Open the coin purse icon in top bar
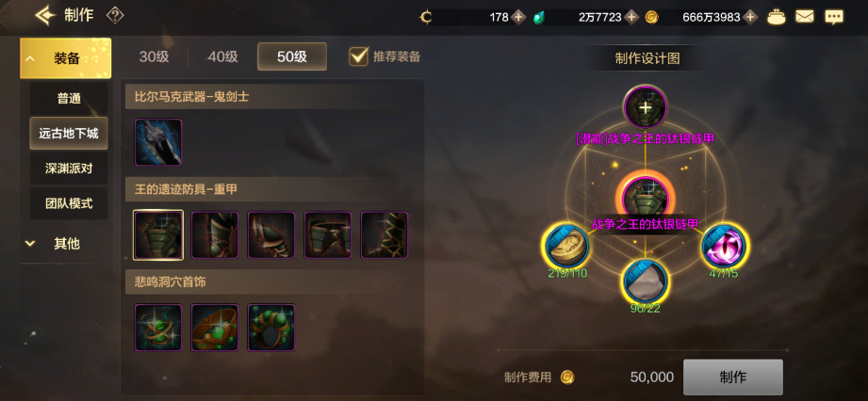This screenshot has height=401, width=868. 776,17
